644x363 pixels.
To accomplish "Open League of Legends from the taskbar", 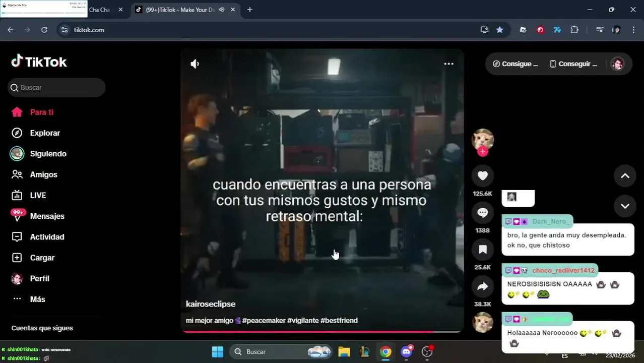I will click(365, 352).
